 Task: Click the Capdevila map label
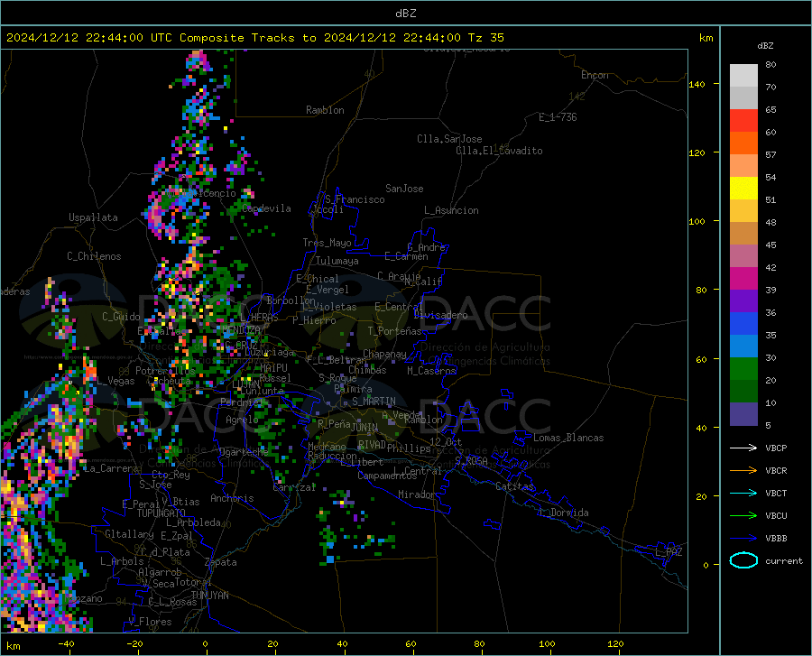coord(266,208)
